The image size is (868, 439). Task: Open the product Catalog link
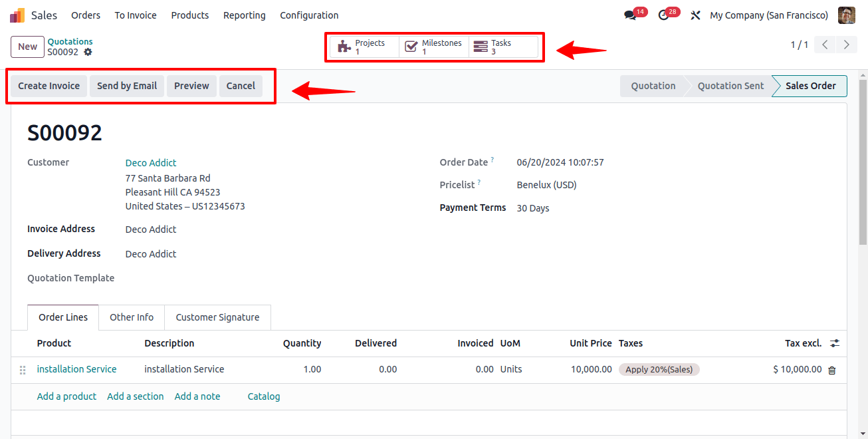(264, 396)
